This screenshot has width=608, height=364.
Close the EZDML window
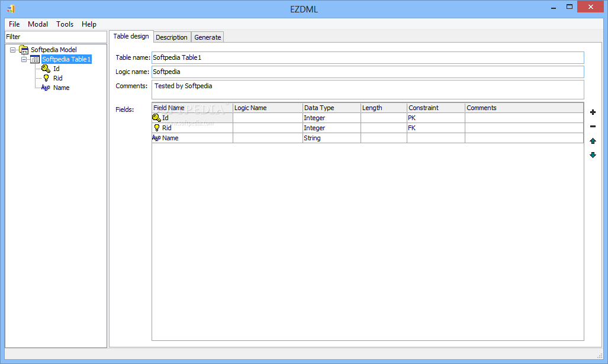[x=590, y=7]
